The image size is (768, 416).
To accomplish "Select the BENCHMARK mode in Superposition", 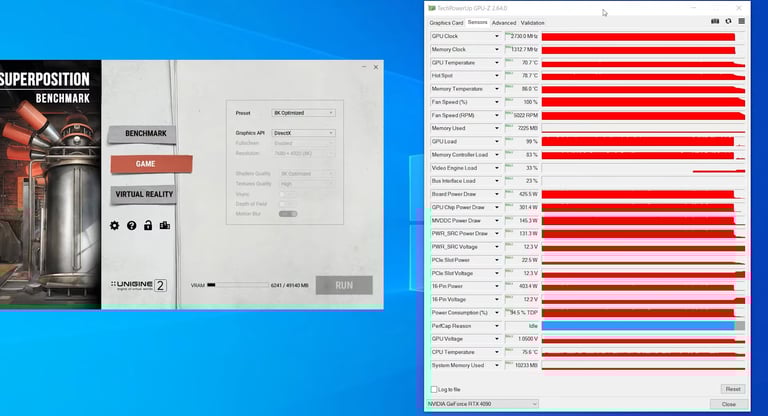I will click(x=142, y=134).
